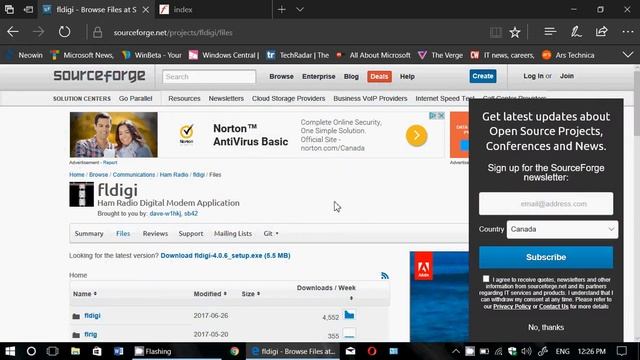Click the browser address bar URL
Screen dimensions: 640x360
pos(173,33)
